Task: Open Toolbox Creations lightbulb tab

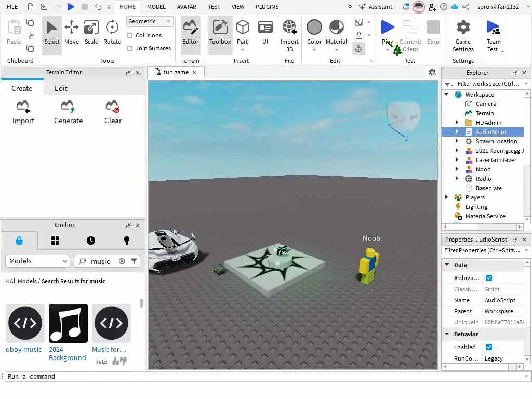Action: click(127, 241)
